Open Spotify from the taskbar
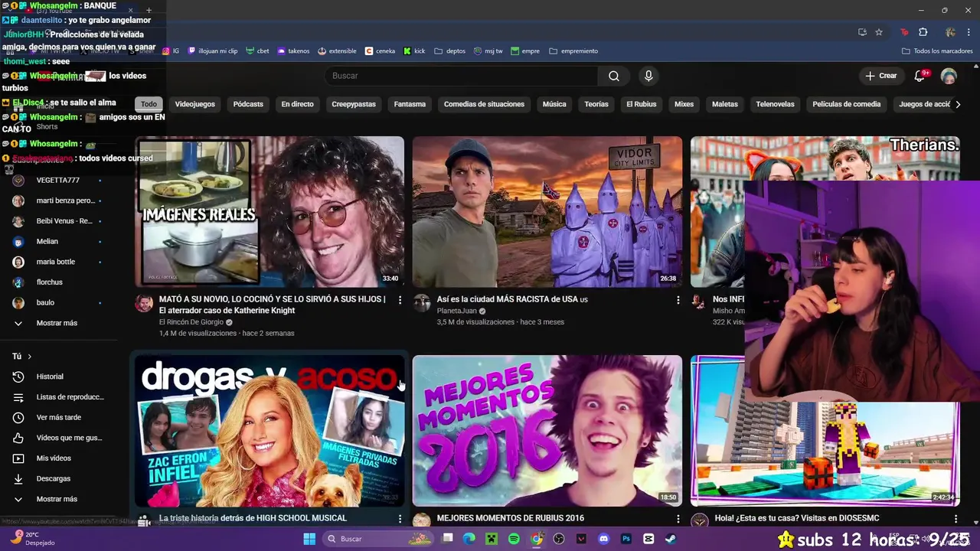 (514, 539)
